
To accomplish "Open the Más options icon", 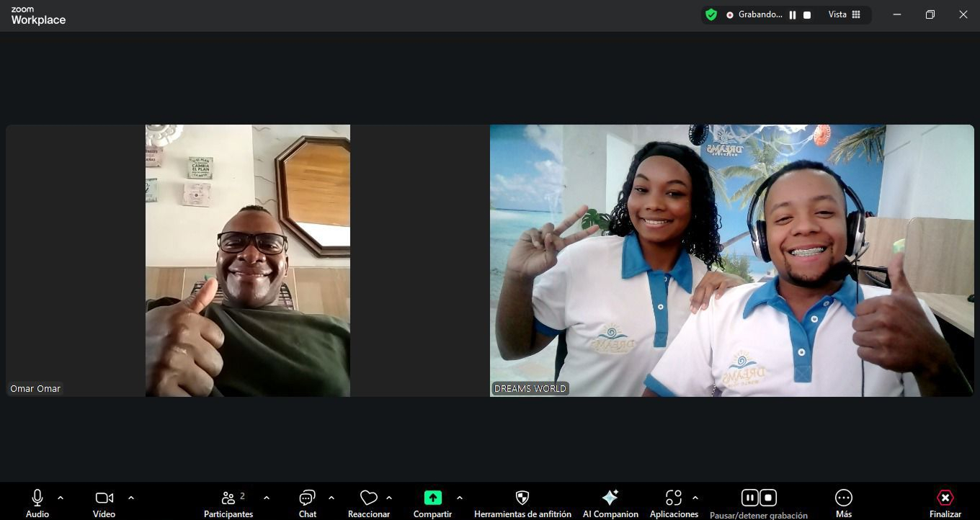I will [843, 498].
